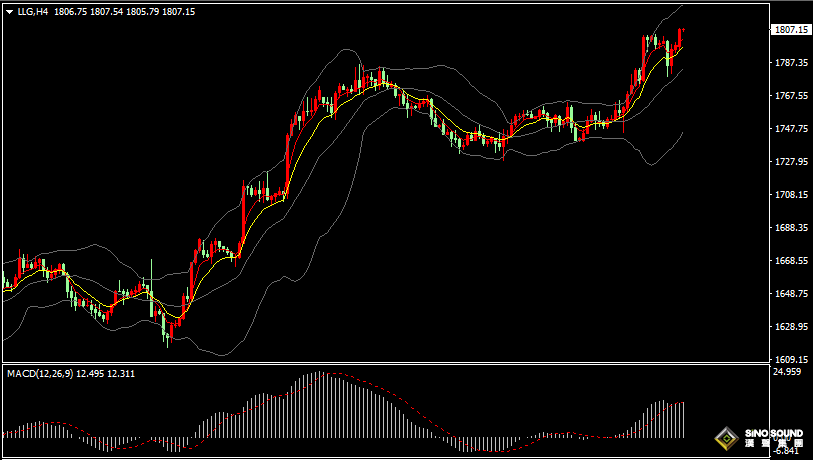
Task: Click the 1747.75 price axis label
Action: 790,129
